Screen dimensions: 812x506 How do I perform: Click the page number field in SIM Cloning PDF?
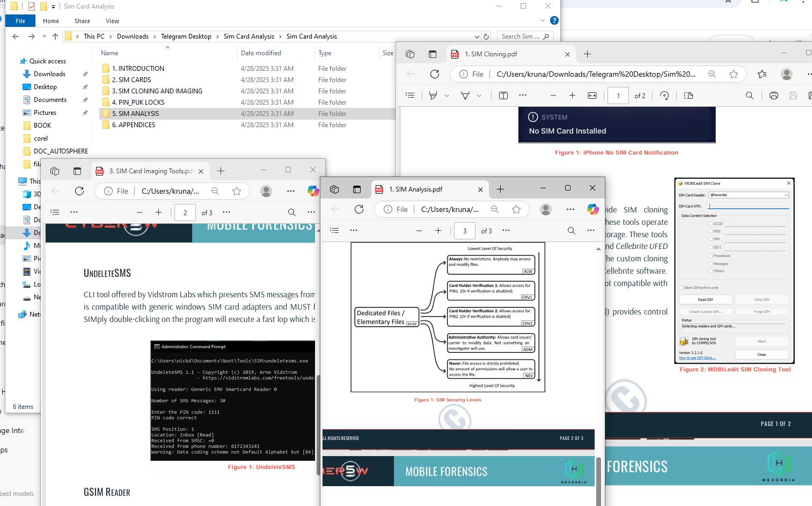618,96
